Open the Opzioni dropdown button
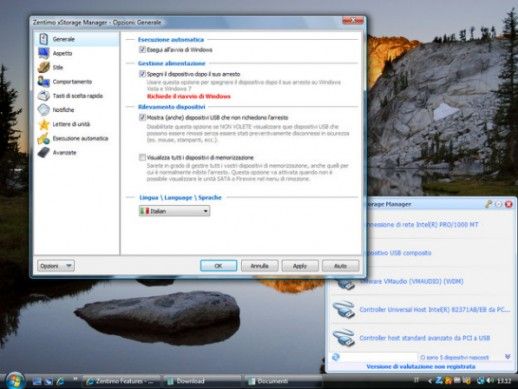This screenshot has height=389, width=518. click(x=56, y=266)
